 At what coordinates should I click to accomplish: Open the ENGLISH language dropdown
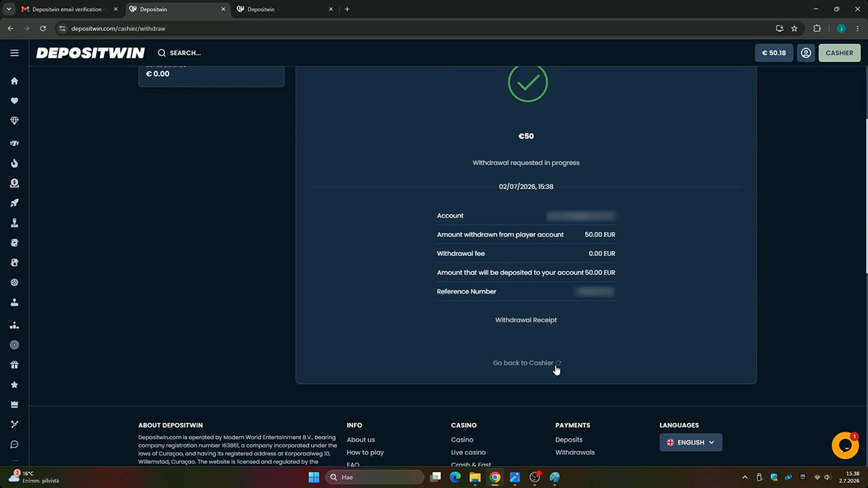pyautogui.click(x=691, y=442)
